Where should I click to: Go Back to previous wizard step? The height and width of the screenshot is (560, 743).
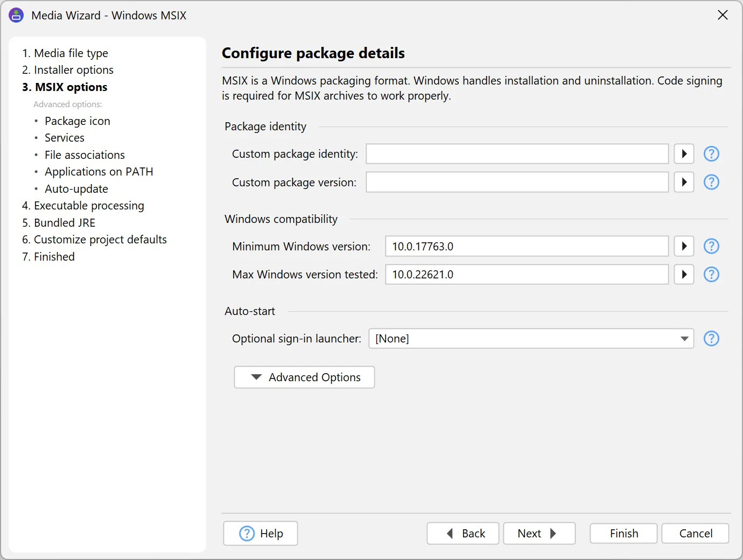tap(463, 534)
